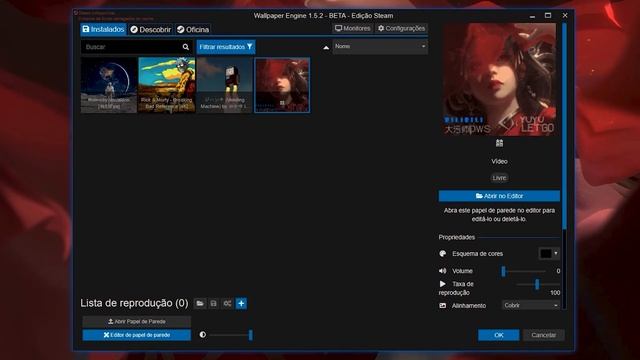Minimize the Wallpaper Engine window
640x360 pixels.
click(x=532, y=16)
